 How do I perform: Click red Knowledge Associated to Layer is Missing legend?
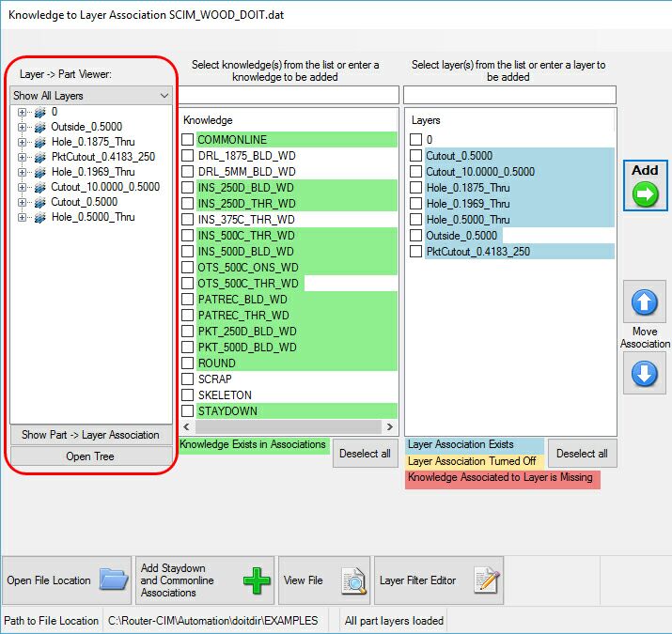coord(502,479)
